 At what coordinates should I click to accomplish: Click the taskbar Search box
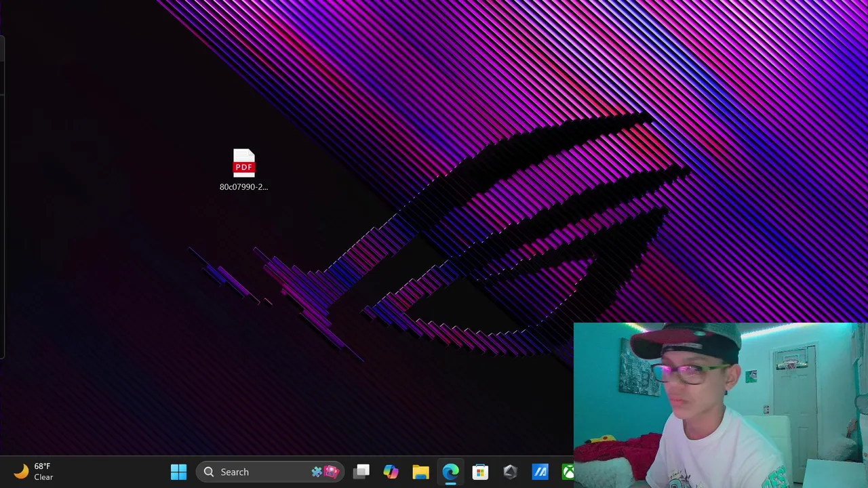pyautogui.click(x=270, y=472)
